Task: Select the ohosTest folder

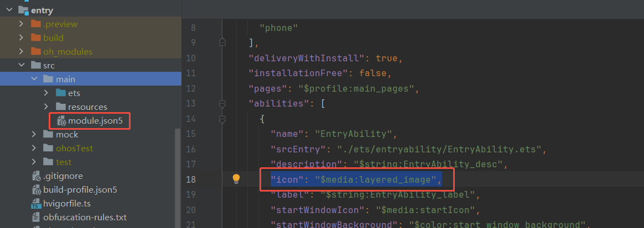Action: [74, 149]
